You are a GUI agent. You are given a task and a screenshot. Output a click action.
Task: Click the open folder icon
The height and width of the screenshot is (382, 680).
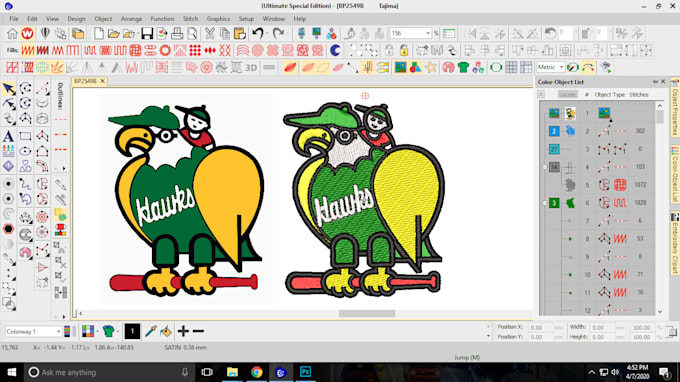click(114, 33)
